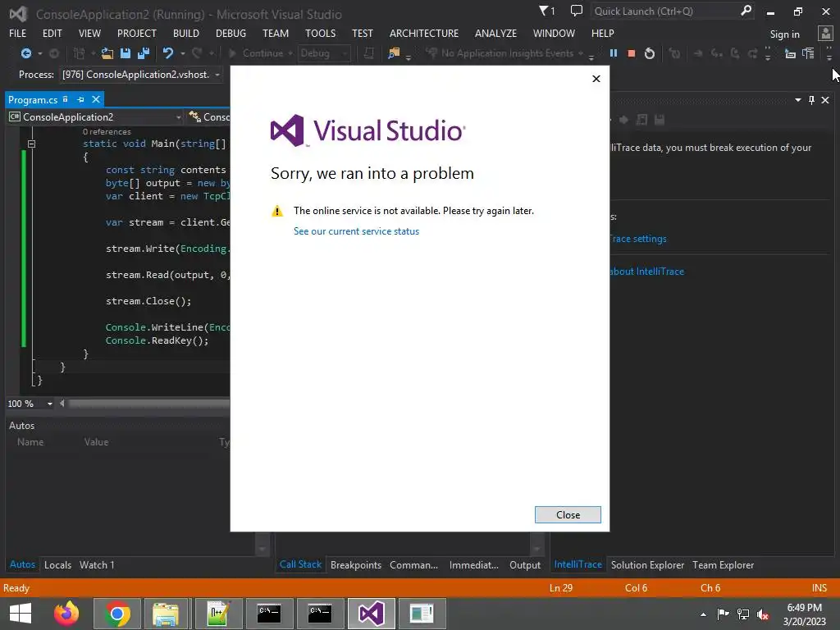Viewport: 840px width, 630px height.
Task: Open the VIEW menu
Action: click(89, 33)
